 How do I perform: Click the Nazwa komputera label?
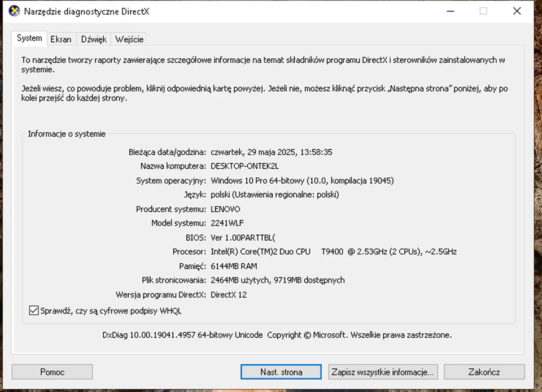coord(173,166)
